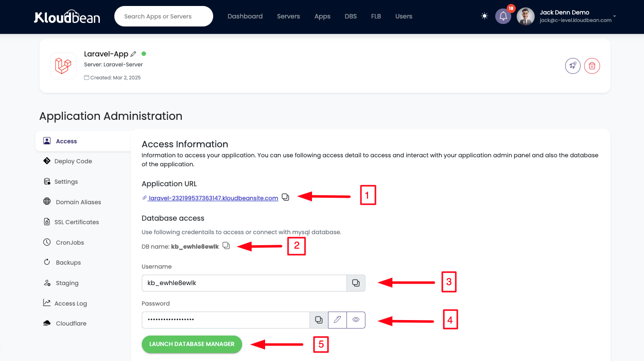This screenshot has height=361, width=644.
Task: Click the rocket launch icon
Action: click(573, 65)
